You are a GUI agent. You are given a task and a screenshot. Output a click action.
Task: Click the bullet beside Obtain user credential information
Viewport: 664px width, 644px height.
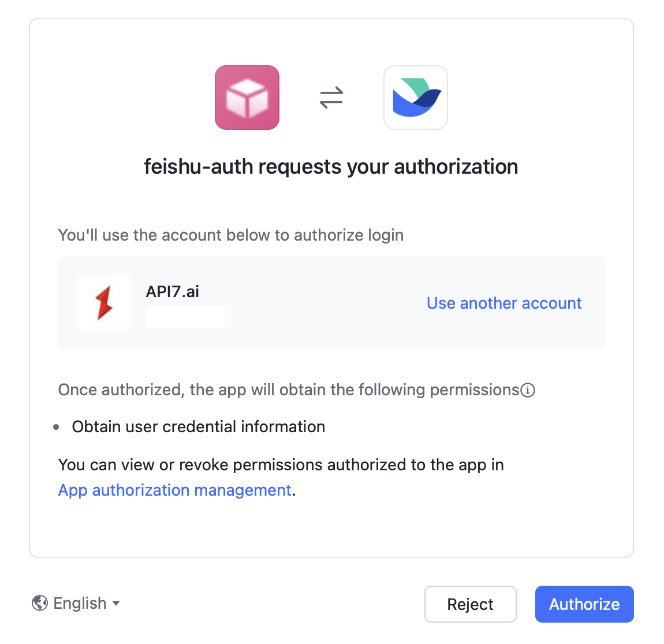(x=56, y=427)
